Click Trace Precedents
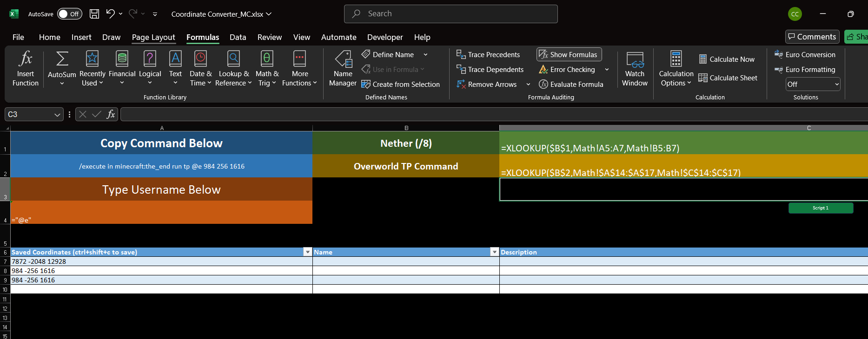Viewport: 868px width, 339px height. (x=488, y=54)
